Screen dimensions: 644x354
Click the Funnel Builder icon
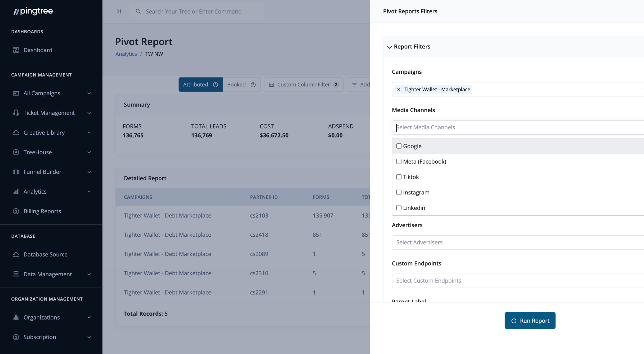[x=16, y=172]
